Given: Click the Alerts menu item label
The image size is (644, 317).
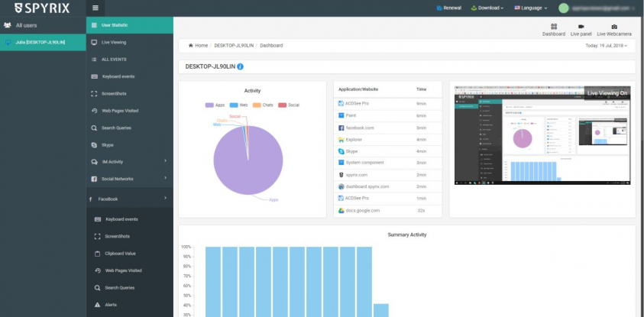Looking at the screenshot, I should (x=111, y=305).
